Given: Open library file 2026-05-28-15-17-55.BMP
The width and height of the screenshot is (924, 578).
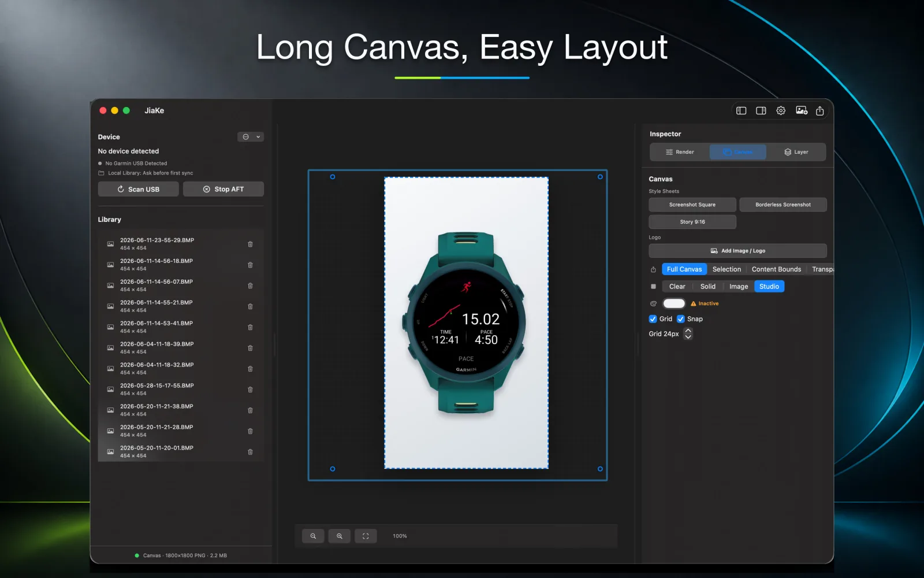Looking at the screenshot, I should point(181,390).
